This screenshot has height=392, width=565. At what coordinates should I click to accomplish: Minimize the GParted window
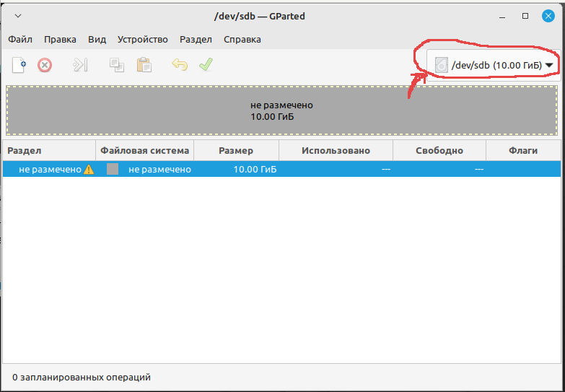tap(503, 16)
